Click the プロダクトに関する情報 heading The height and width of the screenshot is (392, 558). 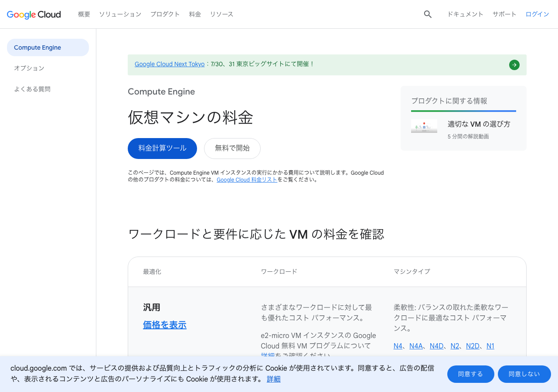coord(449,101)
